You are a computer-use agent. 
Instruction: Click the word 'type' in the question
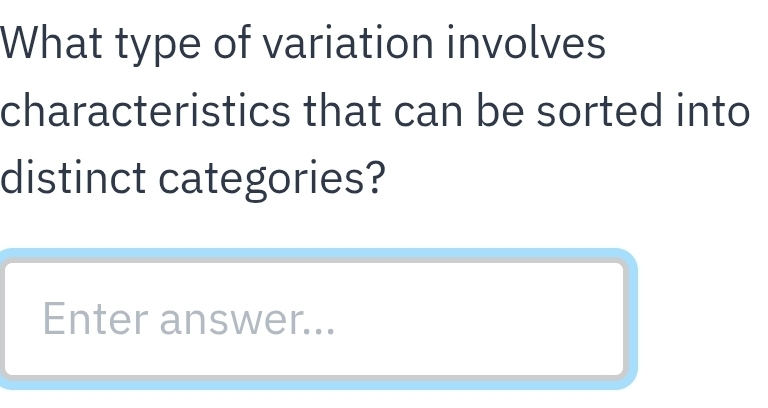tap(158, 47)
